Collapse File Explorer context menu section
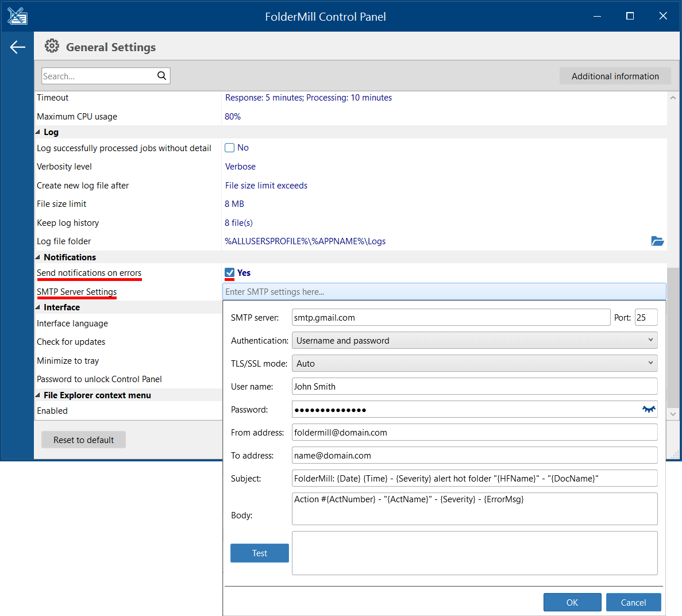Viewport: 682px width, 616px height. click(38, 395)
